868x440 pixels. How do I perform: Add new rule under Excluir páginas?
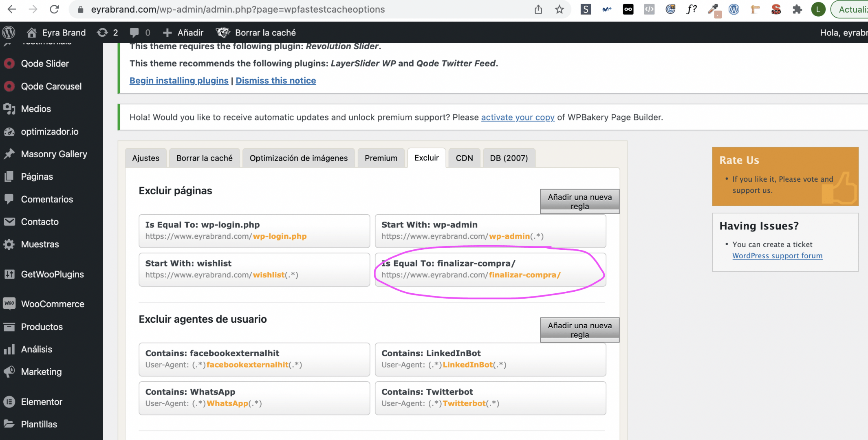pyautogui.click(x=580, y=201)
